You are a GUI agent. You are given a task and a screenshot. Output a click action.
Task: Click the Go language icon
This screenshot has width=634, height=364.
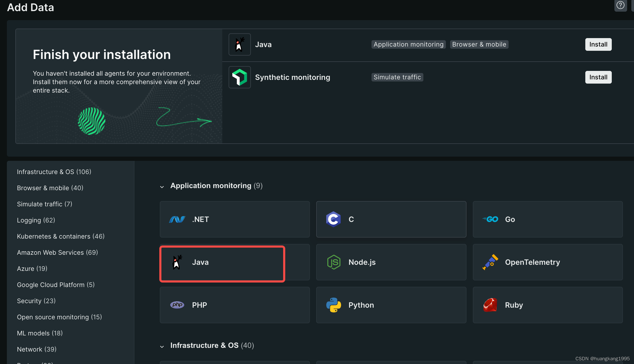click(491, 219)
